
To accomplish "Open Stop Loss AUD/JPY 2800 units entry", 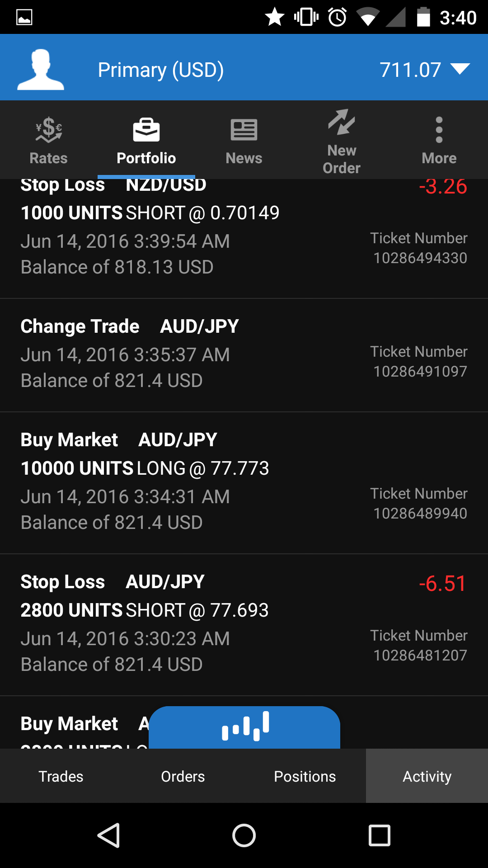I will point(244,624).
